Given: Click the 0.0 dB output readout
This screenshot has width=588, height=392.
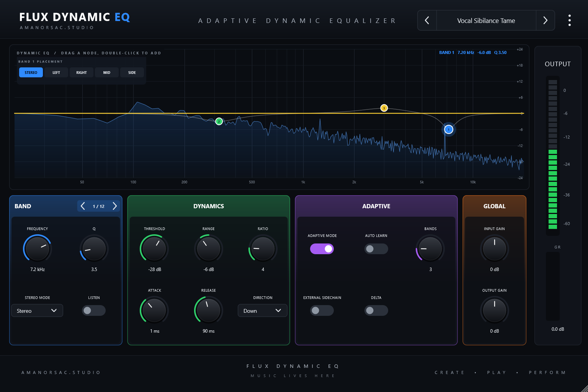Looking at the screenshot, I should click(x=558, y=329).
